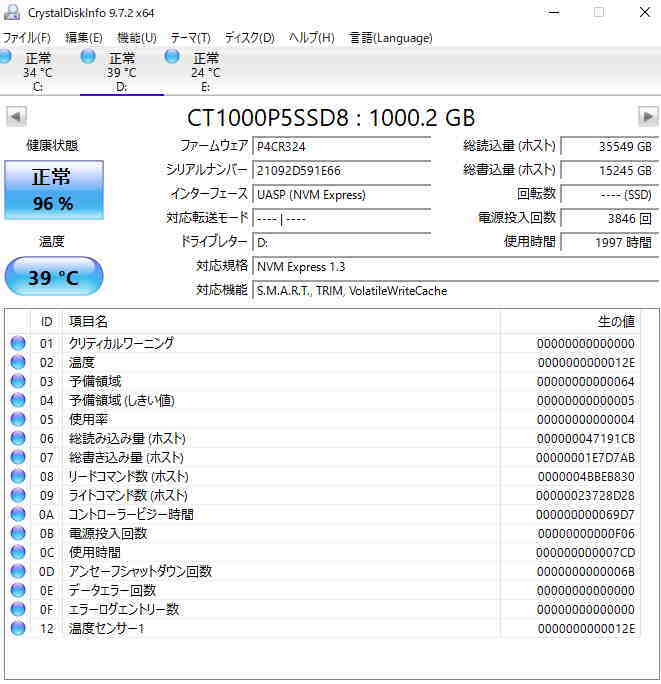Click blue status dot for ID 06 row
Screen dimensions: 661x684
click(x=18, y=438)
